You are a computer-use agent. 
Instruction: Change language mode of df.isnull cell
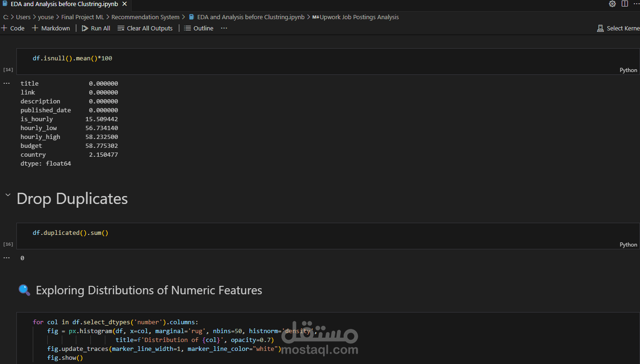point(628,70)
